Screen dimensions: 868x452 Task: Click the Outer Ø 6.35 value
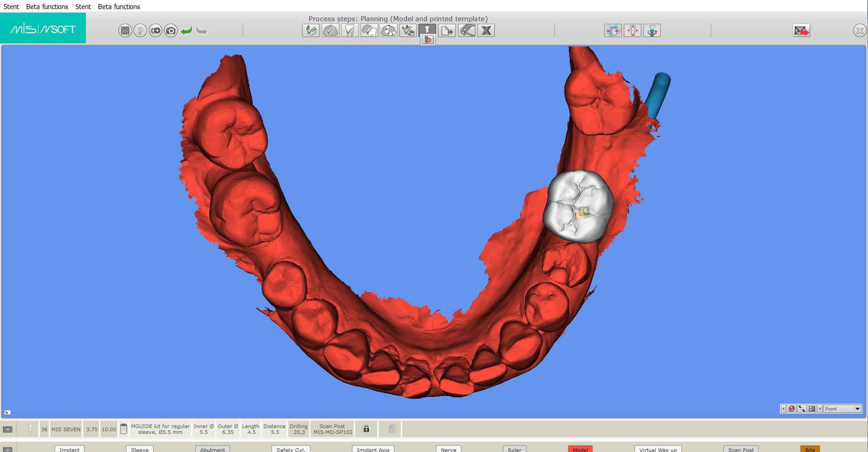(228, 429)
